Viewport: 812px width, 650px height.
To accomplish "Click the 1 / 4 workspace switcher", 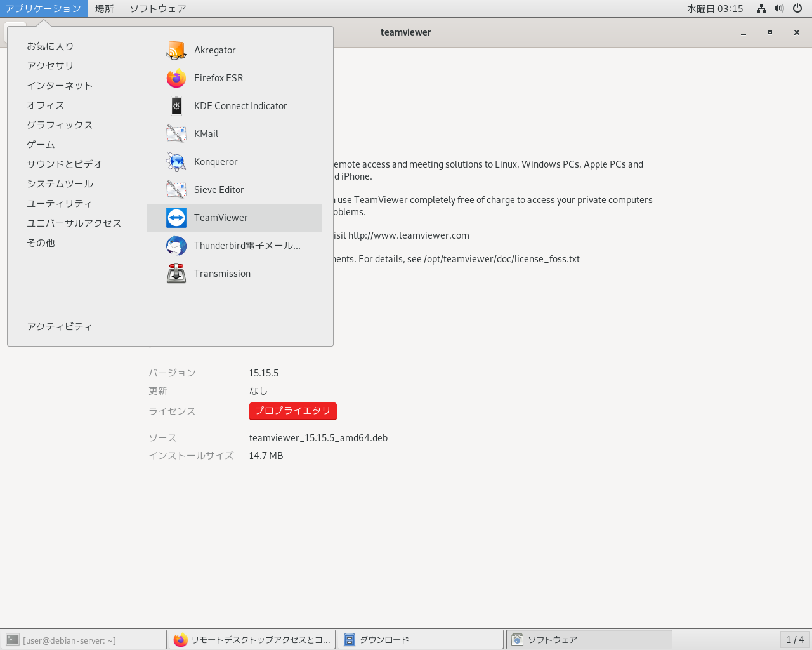I will [x=795, y=640].
